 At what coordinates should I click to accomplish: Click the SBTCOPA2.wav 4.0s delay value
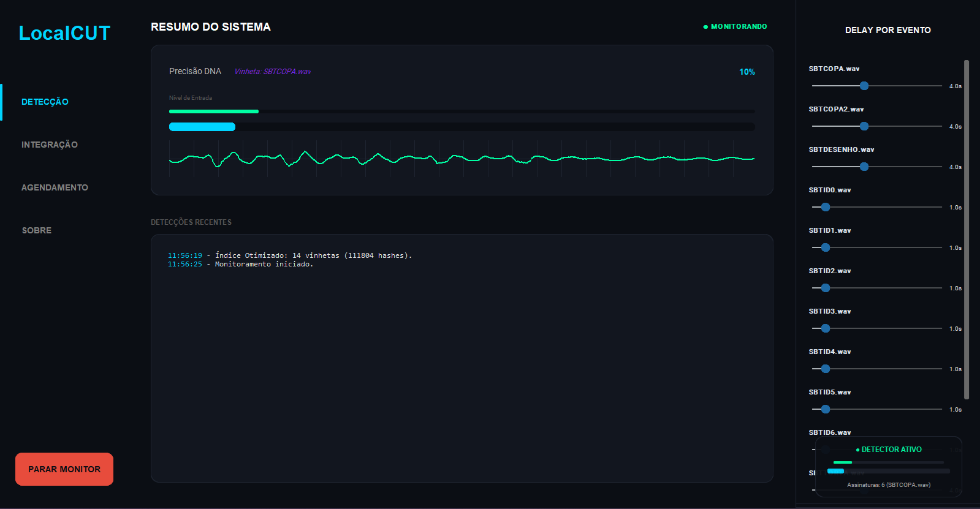955,127
